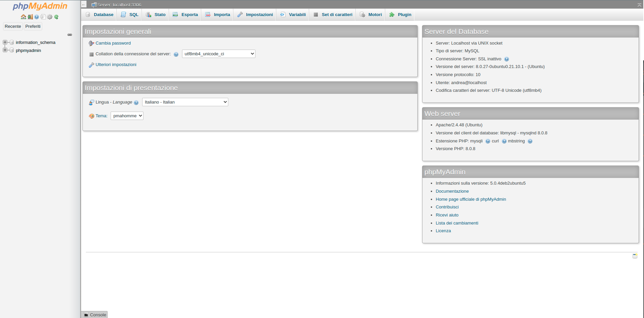This screenshot has height=318, width=644.
Task: Refresh the navigation panel with the green arrow
Action: point(56,17)
